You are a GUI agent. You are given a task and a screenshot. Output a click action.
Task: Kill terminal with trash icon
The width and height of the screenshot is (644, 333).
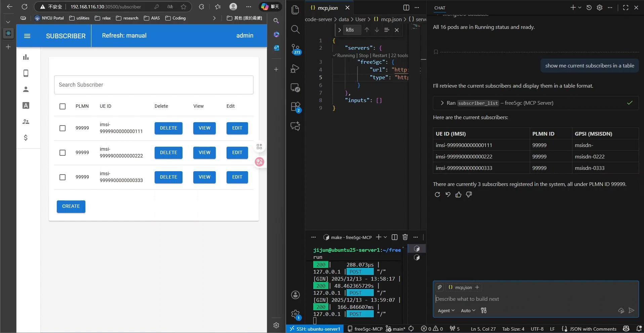pyautogui.click(x=405, y=237)
